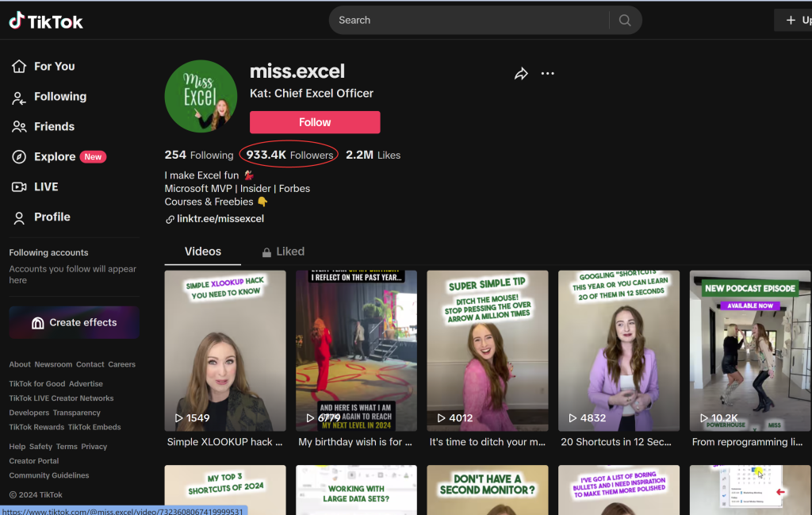Open the 20 Shortcuts in 12 Sec video
Viewport: 812px width, 515px height.
click(x=619, y=351)
